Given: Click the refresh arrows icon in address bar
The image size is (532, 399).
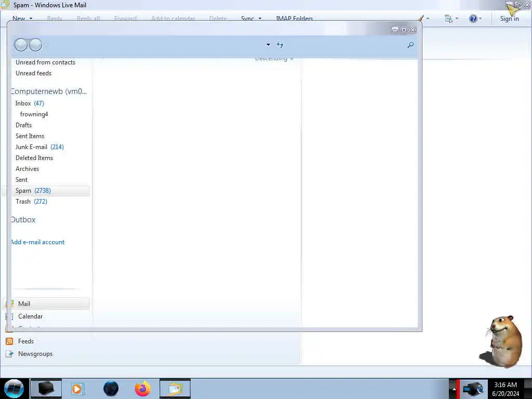Looking at the screenshot, I should [280, 45].
